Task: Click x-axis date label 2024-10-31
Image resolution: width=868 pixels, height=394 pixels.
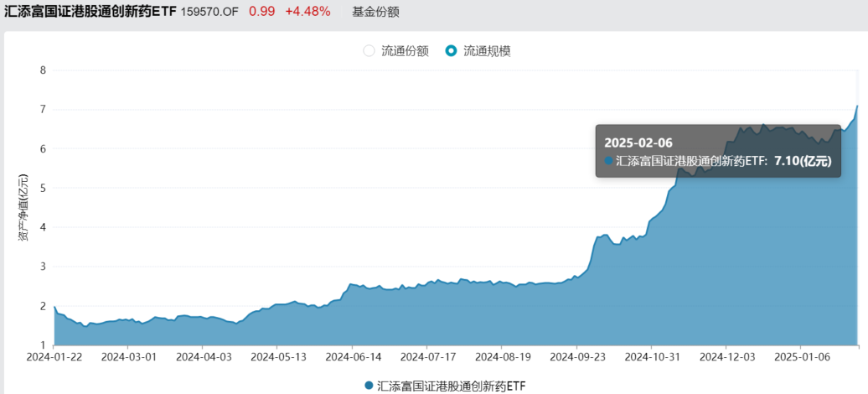Action: (x=651, y=357)
